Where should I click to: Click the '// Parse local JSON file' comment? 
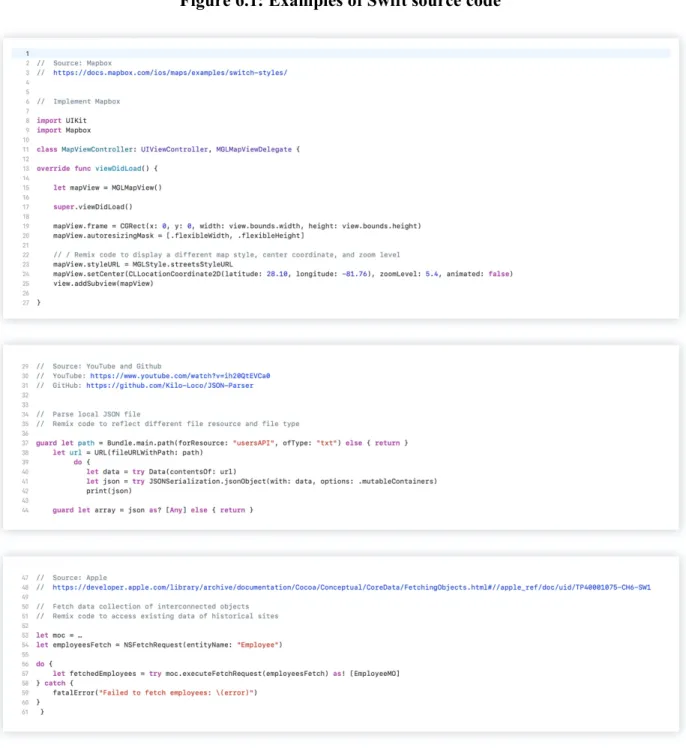click(88, 414)
